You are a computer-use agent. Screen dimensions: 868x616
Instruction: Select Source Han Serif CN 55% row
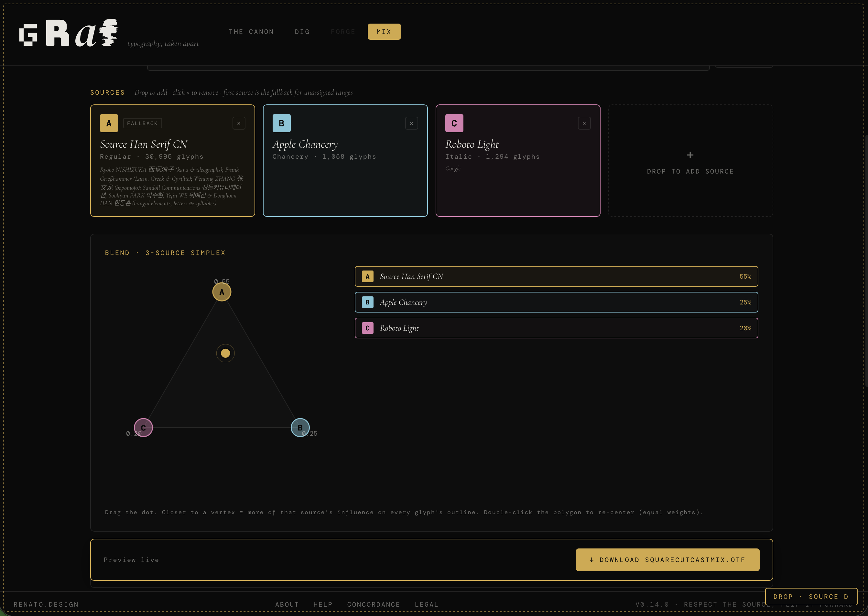(556, 277)
